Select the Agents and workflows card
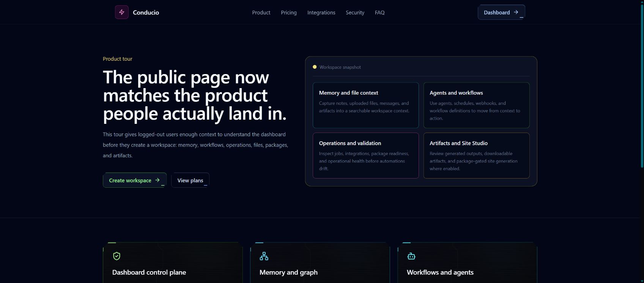 coord(476,105)
